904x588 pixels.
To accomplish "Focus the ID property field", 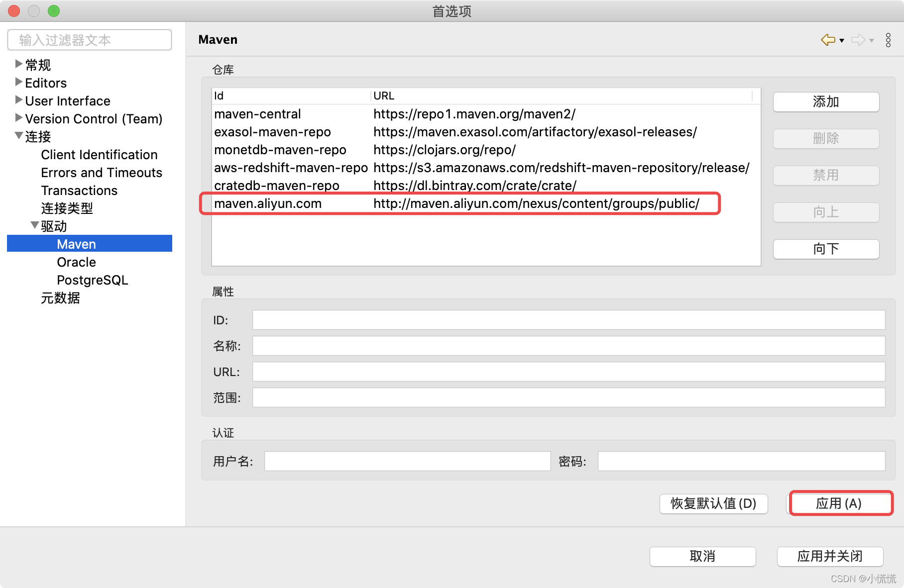I will point(568,320).
